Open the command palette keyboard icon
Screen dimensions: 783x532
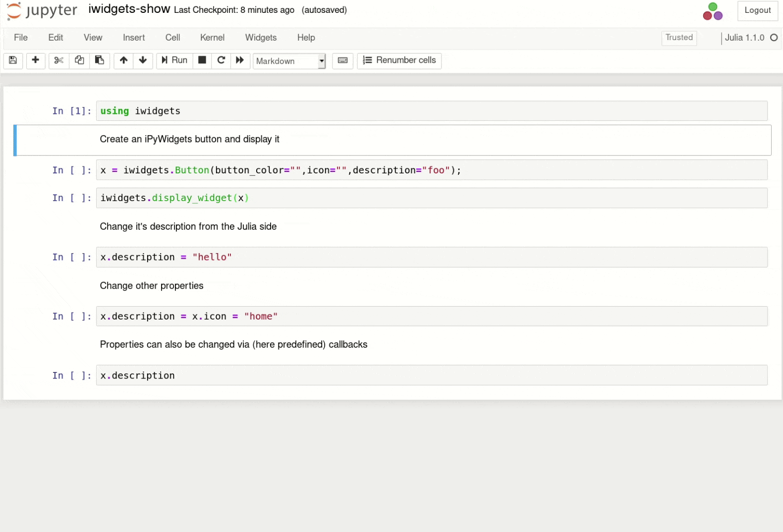(342, 60)
